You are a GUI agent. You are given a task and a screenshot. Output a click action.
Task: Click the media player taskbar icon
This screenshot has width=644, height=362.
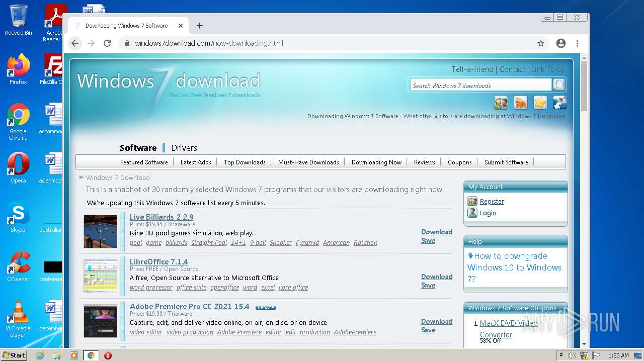[74, 355]
